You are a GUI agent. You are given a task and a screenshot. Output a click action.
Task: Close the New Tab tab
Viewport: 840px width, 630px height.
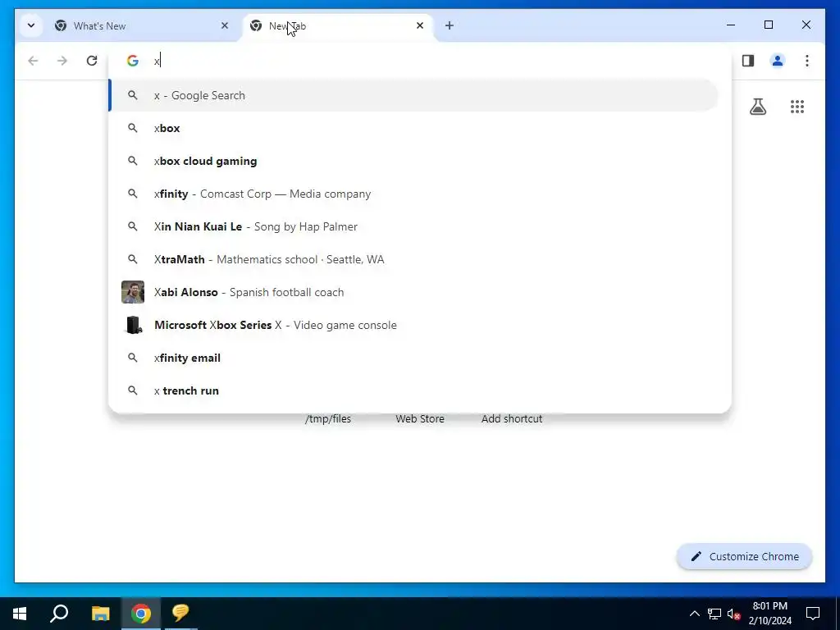[x=420, y=25]
